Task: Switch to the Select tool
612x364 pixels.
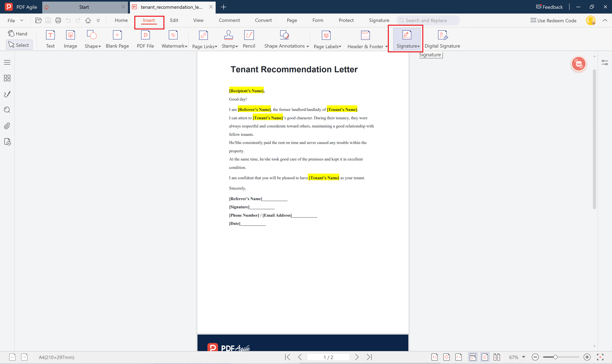Action: (19, 45)
